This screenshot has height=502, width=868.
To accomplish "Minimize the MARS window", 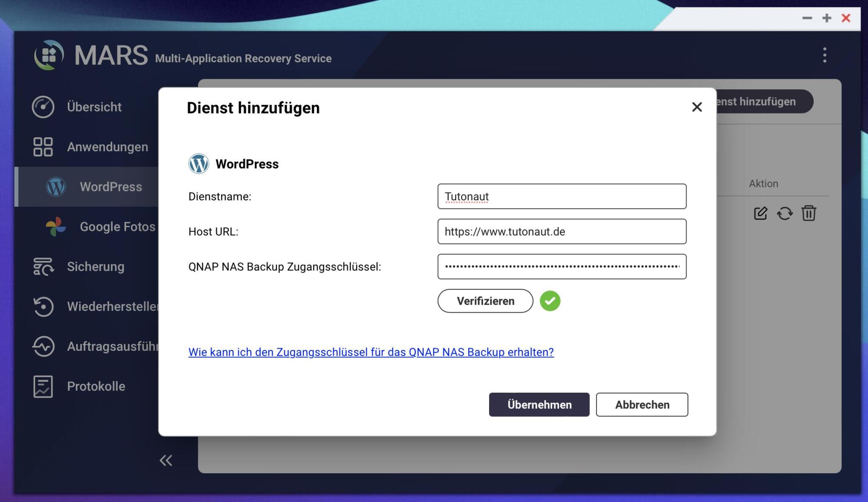I will click(x=807, y=18).
